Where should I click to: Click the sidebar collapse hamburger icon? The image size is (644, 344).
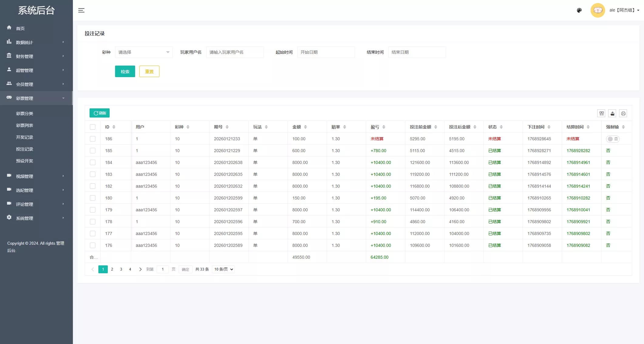pyautogui.click(x=81, y=10)
